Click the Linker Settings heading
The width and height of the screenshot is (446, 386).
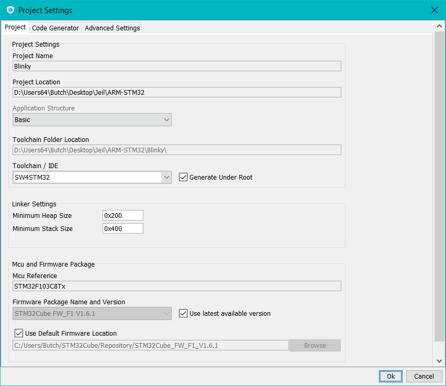[x=34, y=204]
